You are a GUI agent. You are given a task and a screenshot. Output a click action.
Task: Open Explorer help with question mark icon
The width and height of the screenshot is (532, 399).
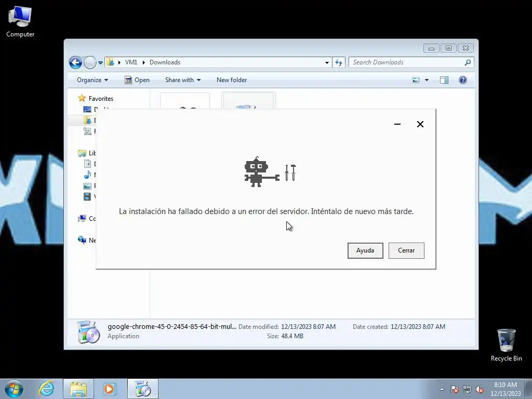463,80
